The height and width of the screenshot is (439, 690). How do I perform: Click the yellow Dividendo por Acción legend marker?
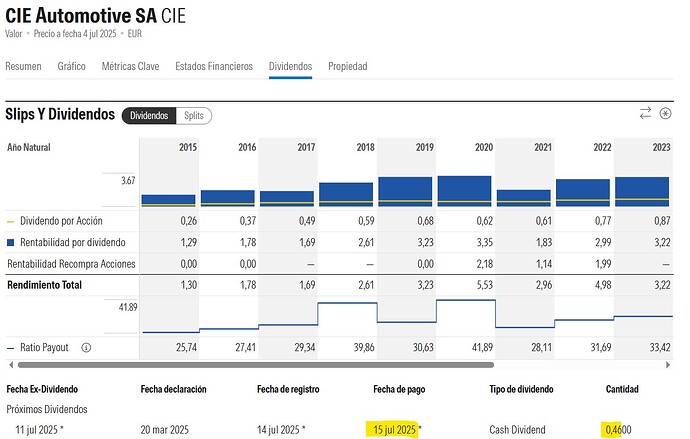(x=11, y=222)
